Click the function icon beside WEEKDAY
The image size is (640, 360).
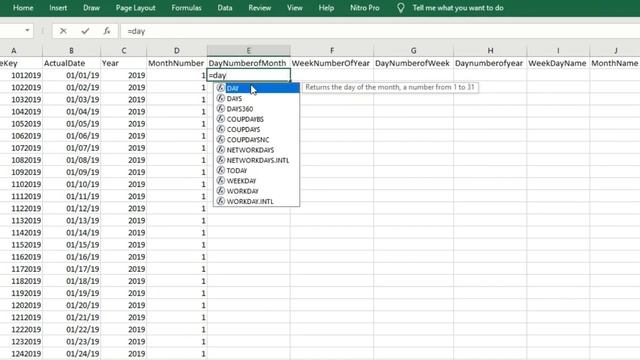tap(220, 180)
